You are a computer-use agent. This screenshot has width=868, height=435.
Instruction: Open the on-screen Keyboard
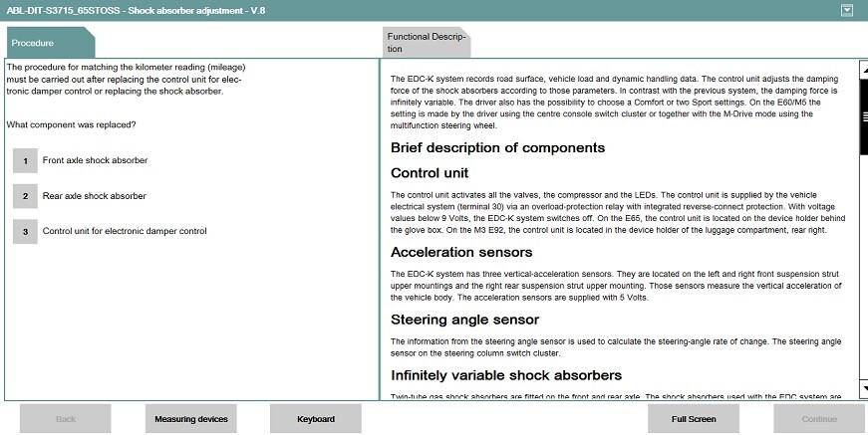[316, 419]
